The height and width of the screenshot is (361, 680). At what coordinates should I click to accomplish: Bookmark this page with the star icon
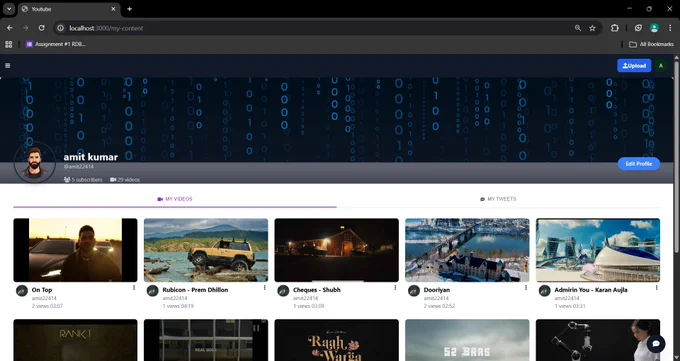[592, 28]
